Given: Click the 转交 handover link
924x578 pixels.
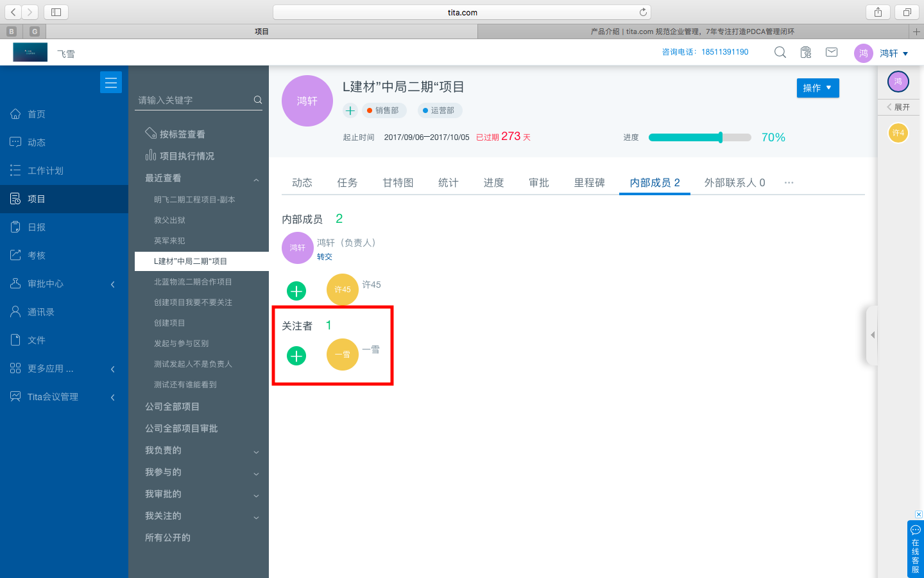Looking at the screenshot, I should point(325,257).
